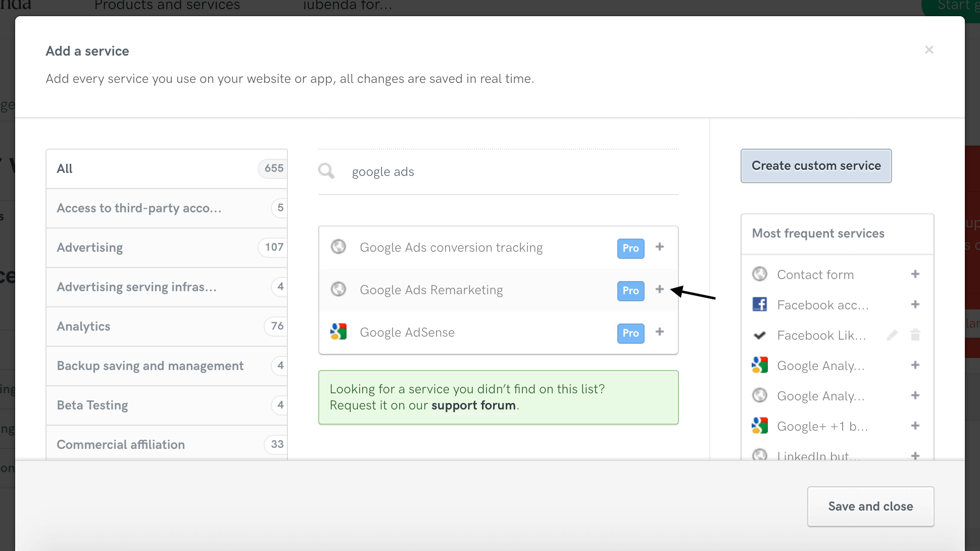The height and width of the screenshot is (551, 980).
Task: Add Google AdSense with its plus icon
Action: click(660, 333)
